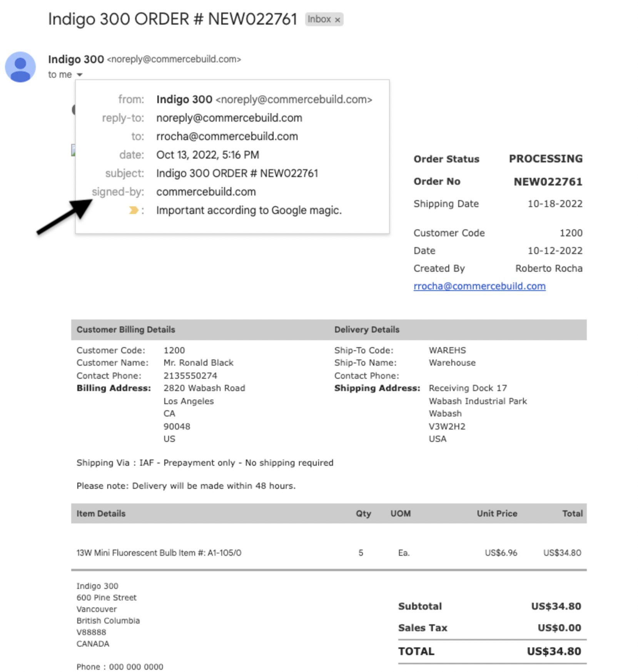Click customer name Mr. Ronald Black
This screenshot has width=638, height=672.
198,363
